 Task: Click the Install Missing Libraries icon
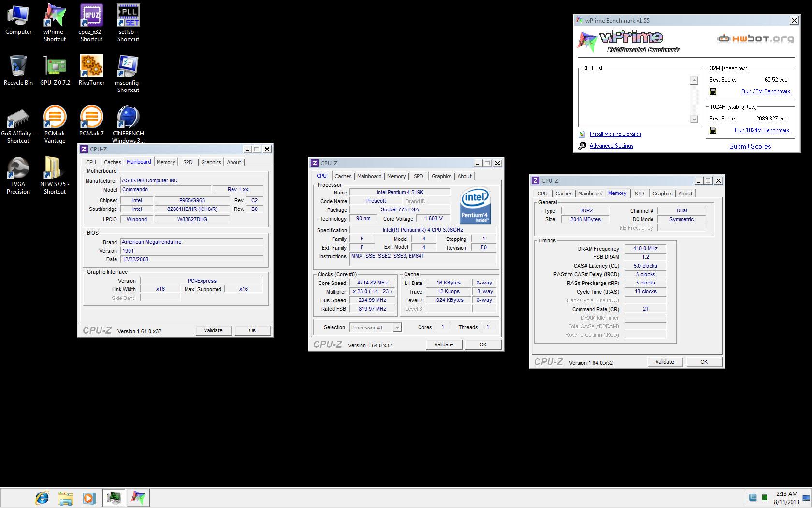point(582,134)
